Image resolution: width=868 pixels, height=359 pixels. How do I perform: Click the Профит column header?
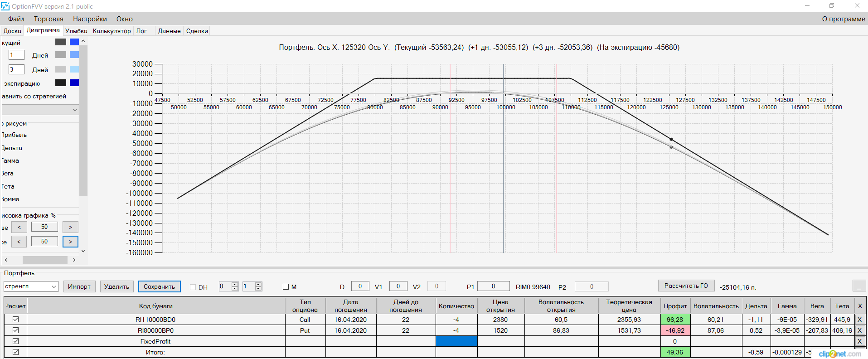[675, 306]
